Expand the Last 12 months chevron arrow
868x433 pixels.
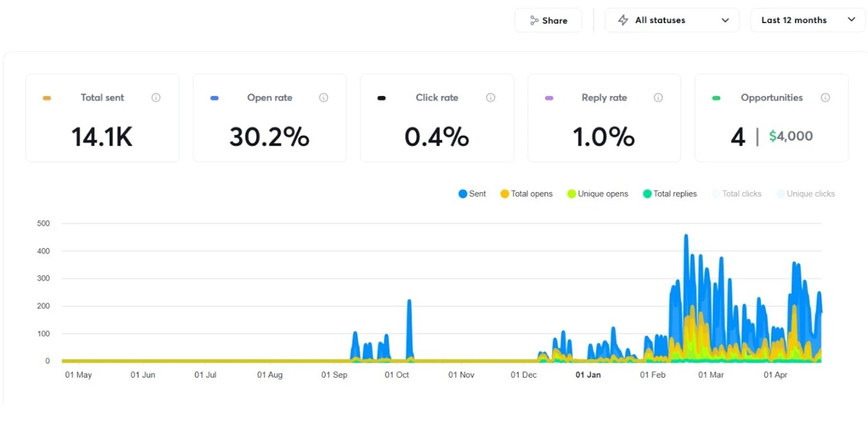click(x=851, y=20)
